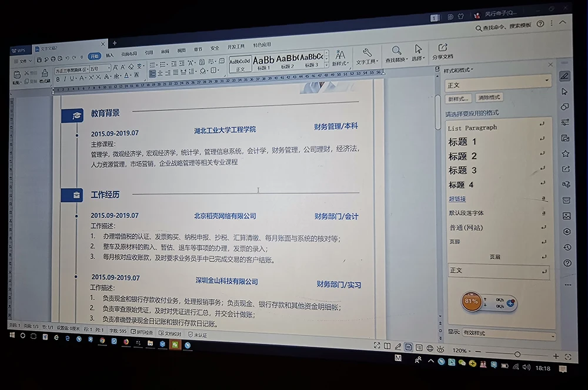Open the 页面布局 ribbon tab
588x390 pixels.
click(129, 54)
